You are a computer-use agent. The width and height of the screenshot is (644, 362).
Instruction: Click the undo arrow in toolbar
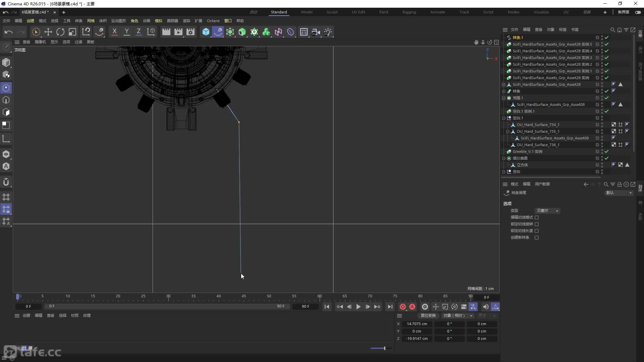point(9,32)
